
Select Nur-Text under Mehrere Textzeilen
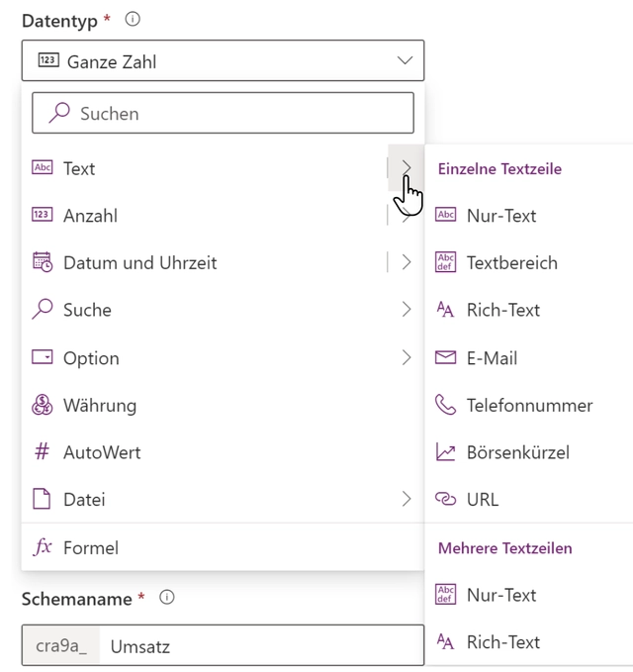pos(501,595)
